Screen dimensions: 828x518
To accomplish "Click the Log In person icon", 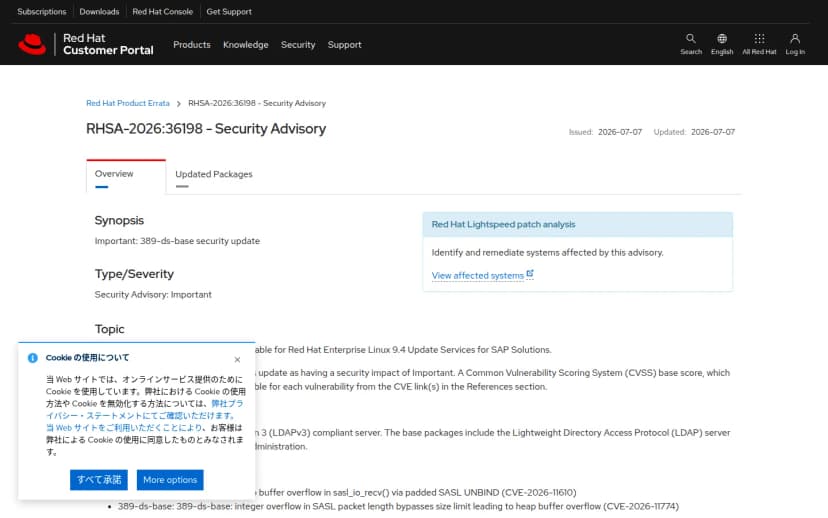I will click(795, 39).
